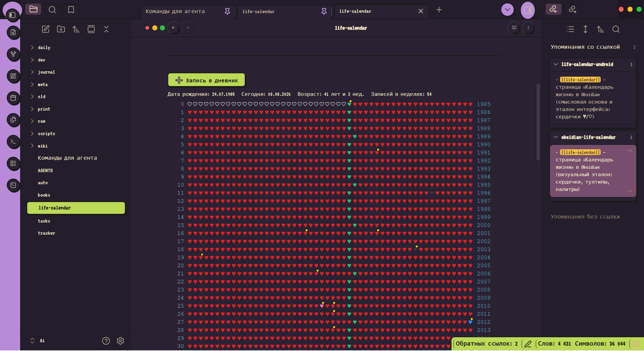
Task: Show more context below the obsidian-life-calendar match
Action: pyautogui.click(x=630, y=191)
